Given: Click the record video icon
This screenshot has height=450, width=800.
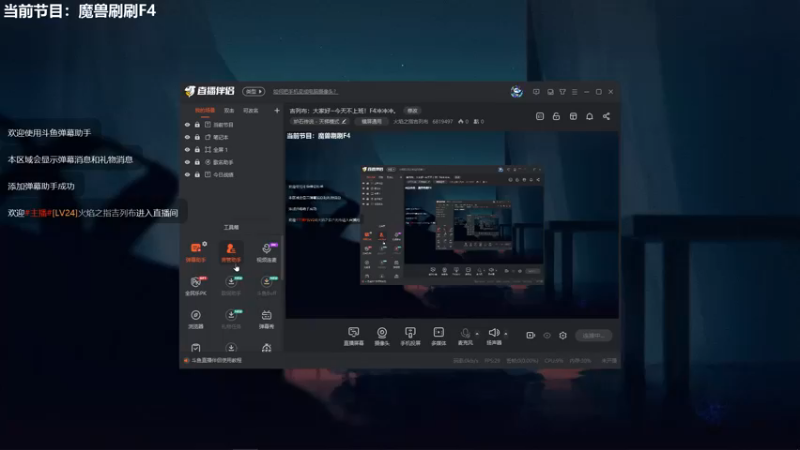Looking at the screenshot, I should [531, 335].
